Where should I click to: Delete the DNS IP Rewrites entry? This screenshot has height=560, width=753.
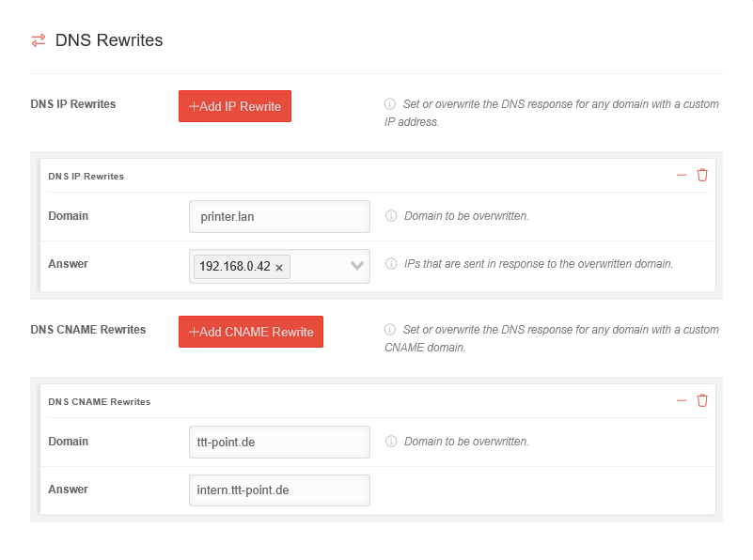702,175
